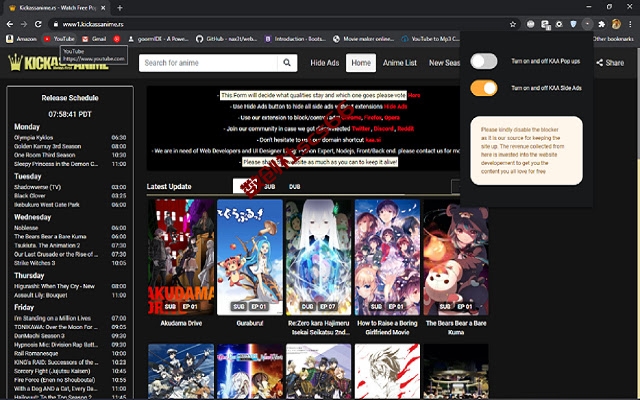
Task: Select DanMachi Season 3 in Friday schedule
Action: click(x=39, y=336)
